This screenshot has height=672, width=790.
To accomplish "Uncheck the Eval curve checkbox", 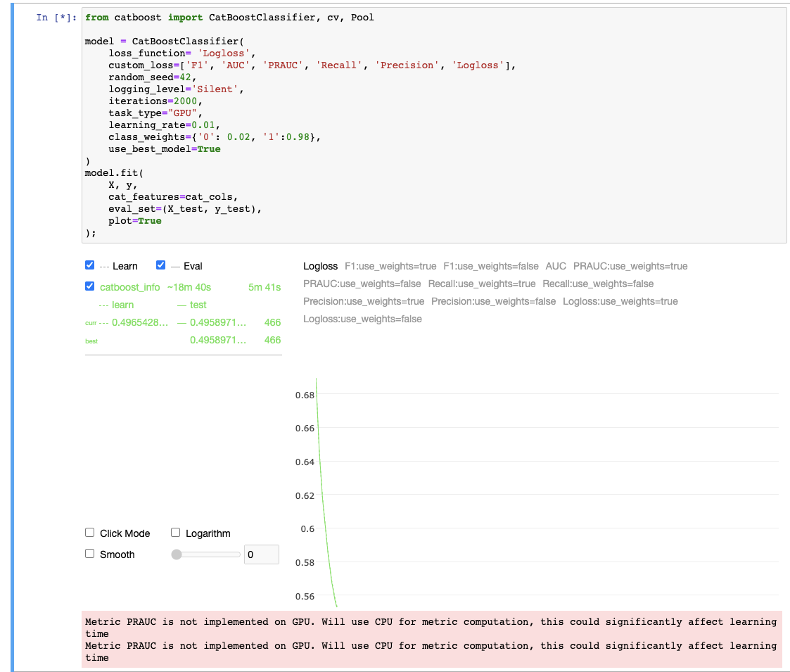I will (161, 265).
